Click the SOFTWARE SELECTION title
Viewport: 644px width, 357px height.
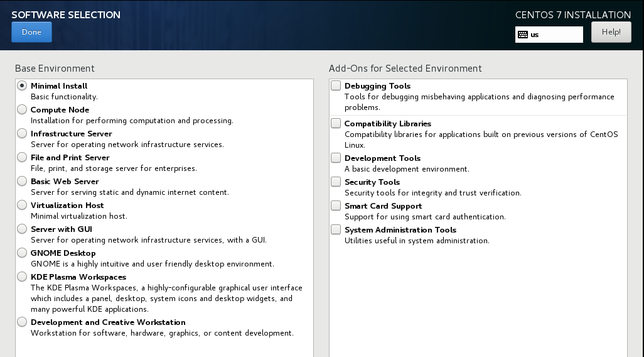pos(66,15)
